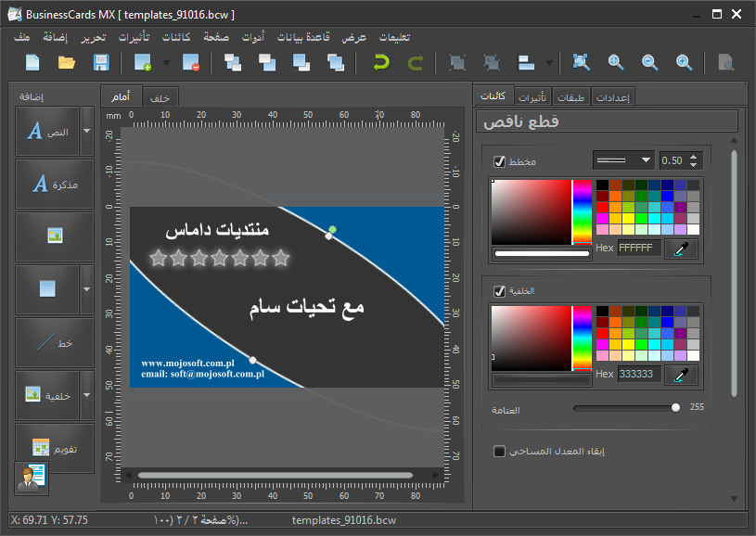This screenshot has width=756, height=536.
Task: Select the white swatch in background palette
Action: (x=693, y=356)
